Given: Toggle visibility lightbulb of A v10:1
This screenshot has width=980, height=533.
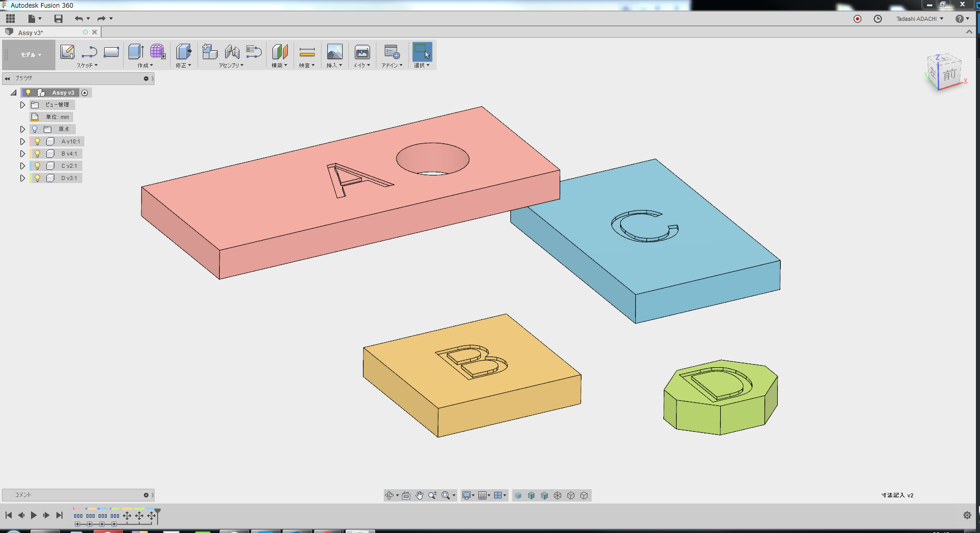Looking at the screenshot, I should point(37,141).
